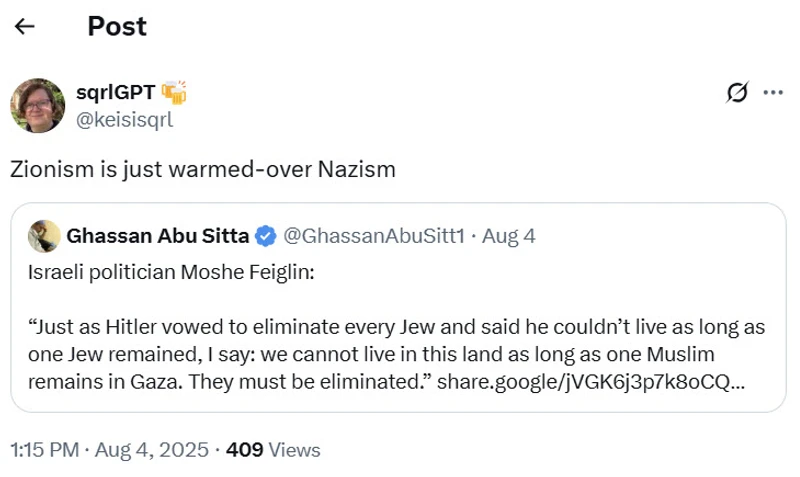Image resolution: width=800 pixels, height=477 pixels.
Task: Click the Post header title
Action: (x=117, y=27)
